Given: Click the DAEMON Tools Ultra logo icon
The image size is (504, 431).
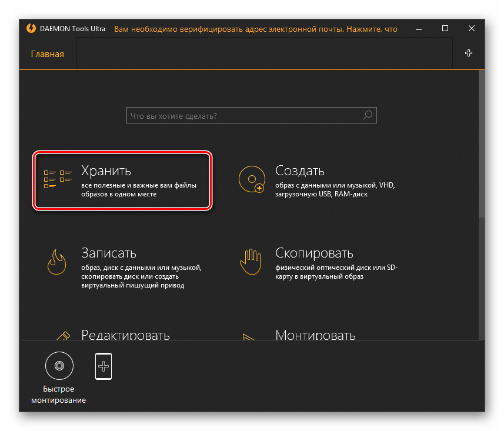Looking at the screenshot, I should pos(31,28).
